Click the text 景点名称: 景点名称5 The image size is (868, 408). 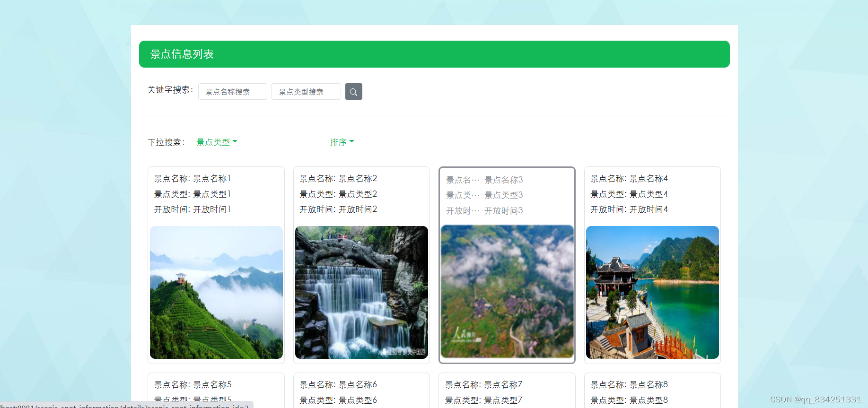[193, 385]
